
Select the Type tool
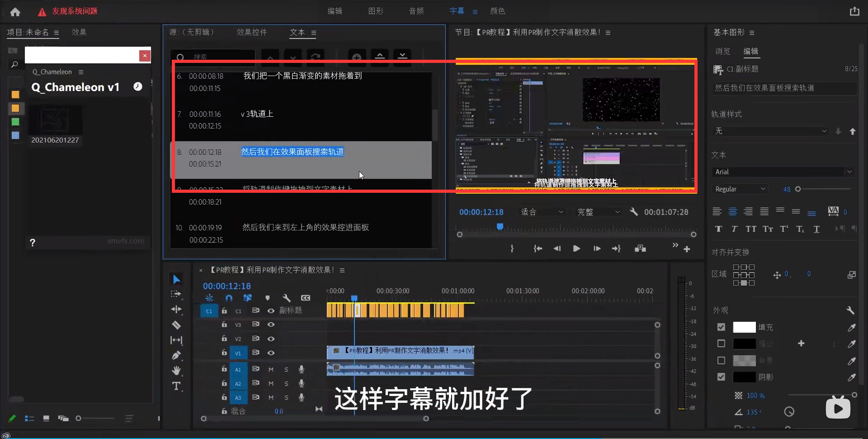click(176, 386)
